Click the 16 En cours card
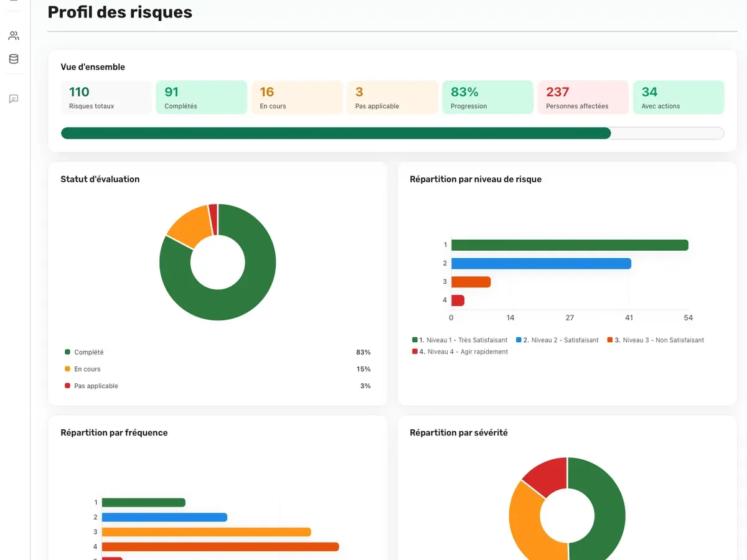This screenshot has height=560, width=747. 297,97
